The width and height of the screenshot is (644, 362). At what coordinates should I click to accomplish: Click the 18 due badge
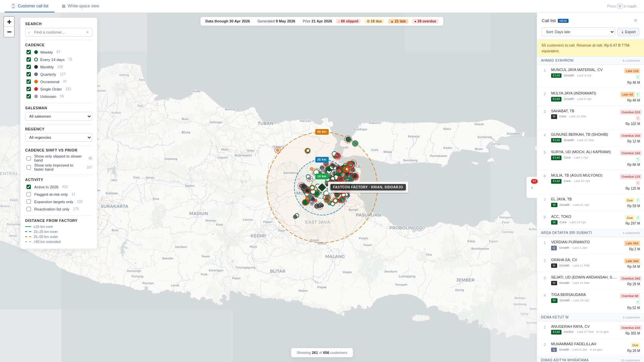374,21
